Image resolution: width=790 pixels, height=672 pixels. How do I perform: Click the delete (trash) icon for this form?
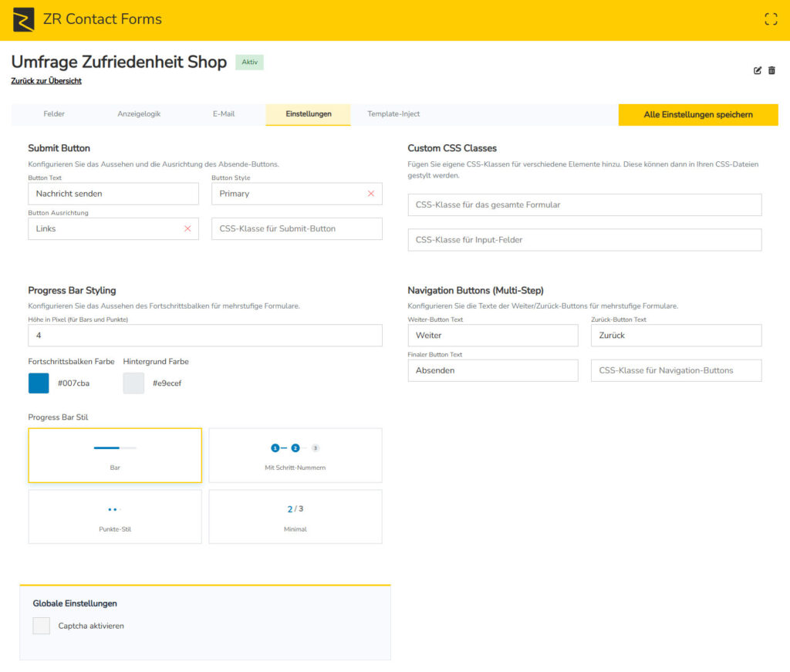[x=772, y=70]
